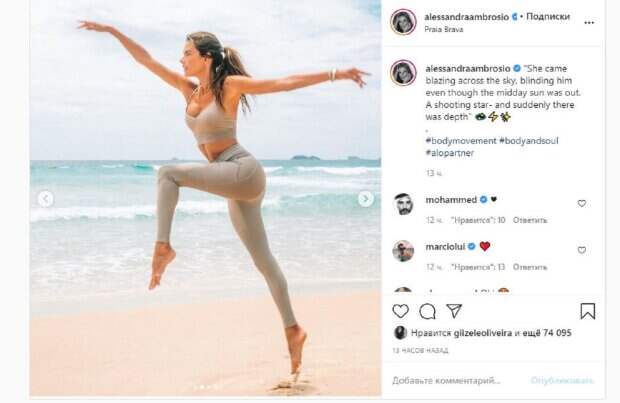The height and width of the screenshot is (403, 620).
Task: Open comments via the speech bubble icon
Action: (x=427, y=311)
